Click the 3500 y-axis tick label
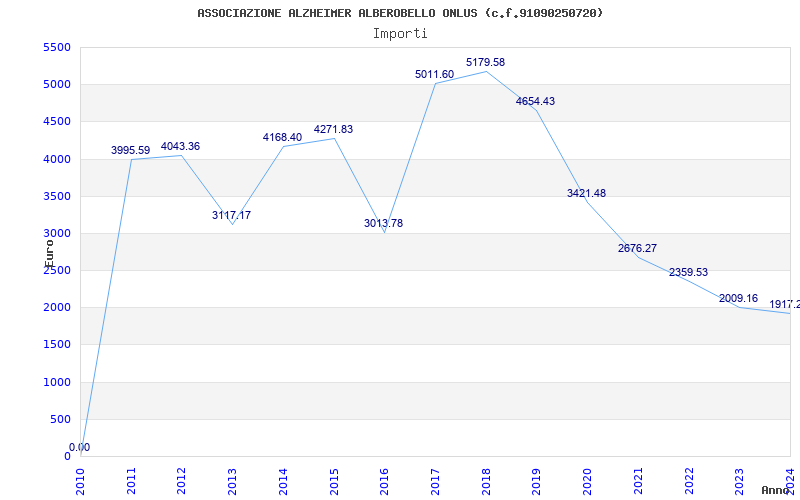 57,196
